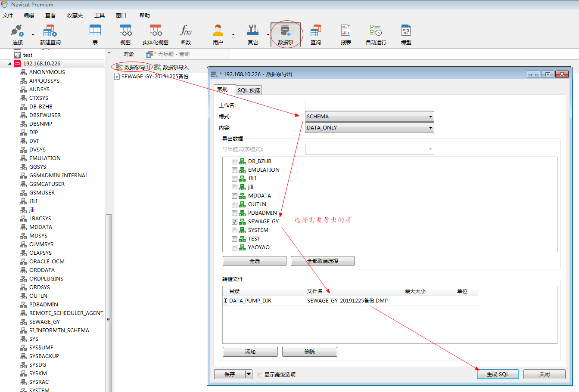The height and width of the screenshot is (392, 579).
Task: Open the 用户 (User) toolbar icon
Action: coord(218,31)
